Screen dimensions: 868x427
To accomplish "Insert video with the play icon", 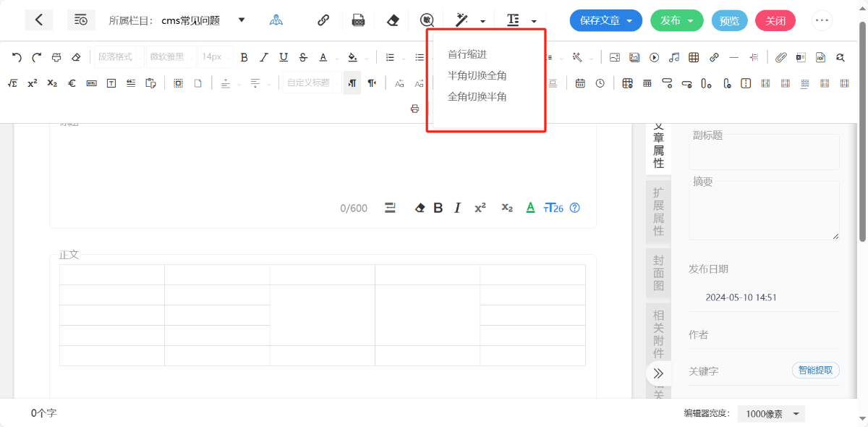I will pos(654,57).
